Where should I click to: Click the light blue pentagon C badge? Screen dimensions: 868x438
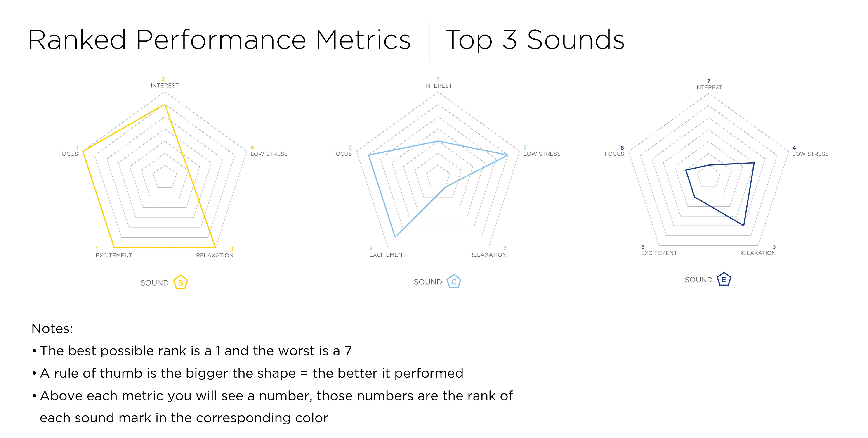click(453, 281)
